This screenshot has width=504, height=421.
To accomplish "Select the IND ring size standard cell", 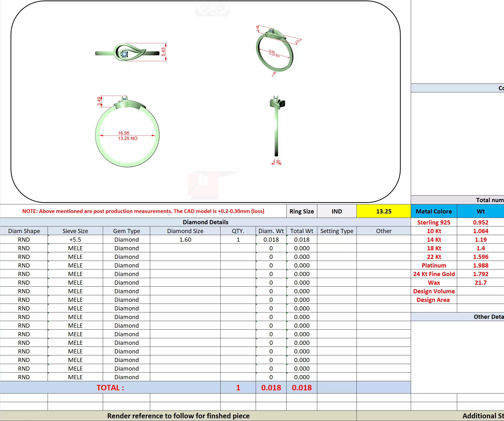I will pos(337,211).
